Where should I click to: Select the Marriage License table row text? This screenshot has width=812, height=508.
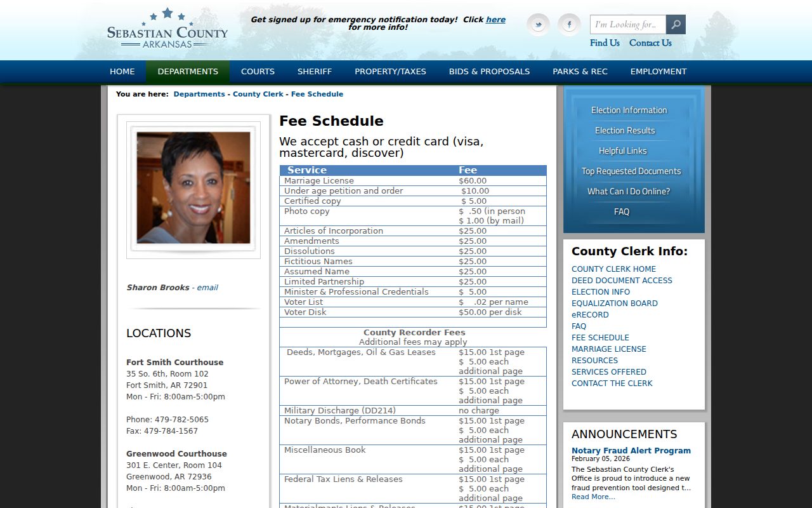[x=319, y=181]
